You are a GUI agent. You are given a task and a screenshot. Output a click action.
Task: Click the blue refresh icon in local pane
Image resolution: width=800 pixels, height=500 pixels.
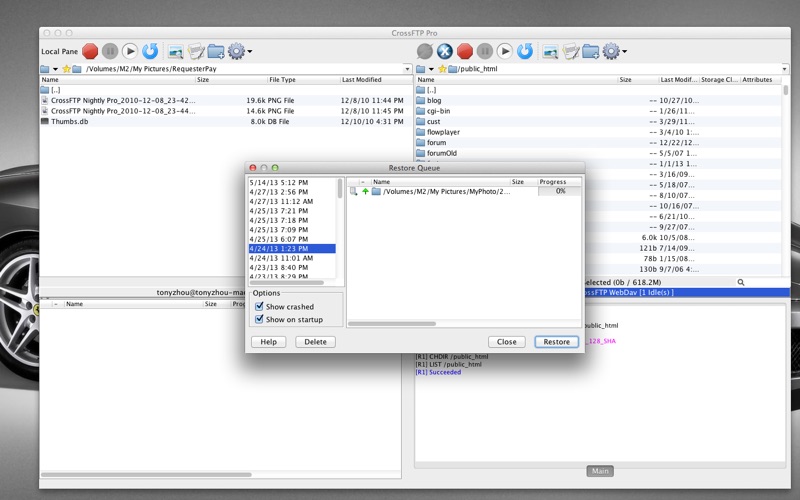[x=150, y=50]
